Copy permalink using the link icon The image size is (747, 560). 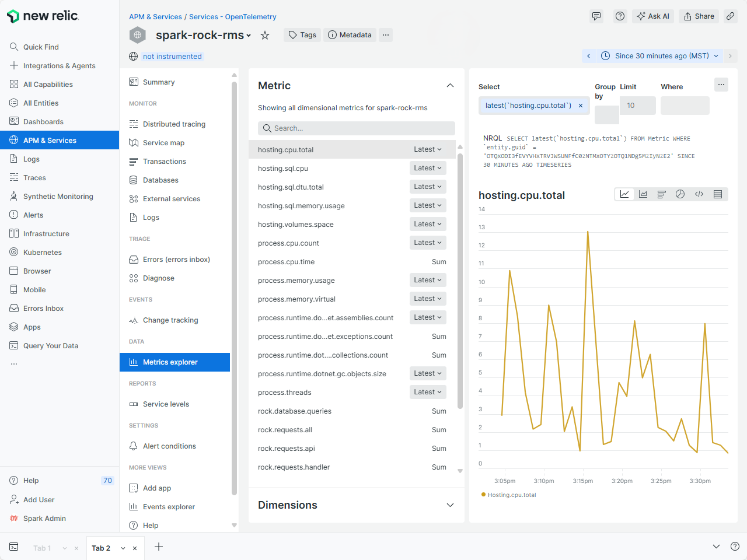[x=731, y=16]
